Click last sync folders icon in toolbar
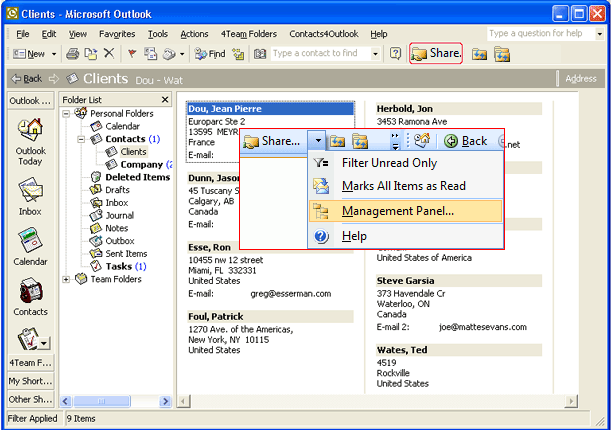 (502, 54)
